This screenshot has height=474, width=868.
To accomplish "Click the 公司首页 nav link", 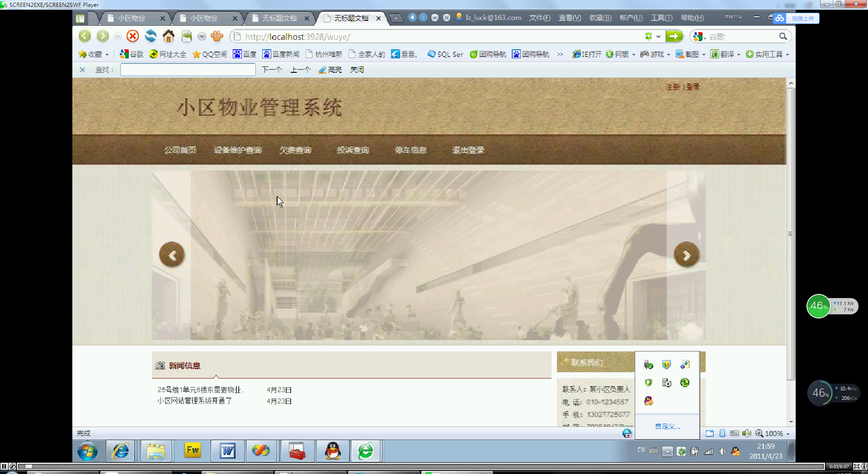I will [180, 150].
